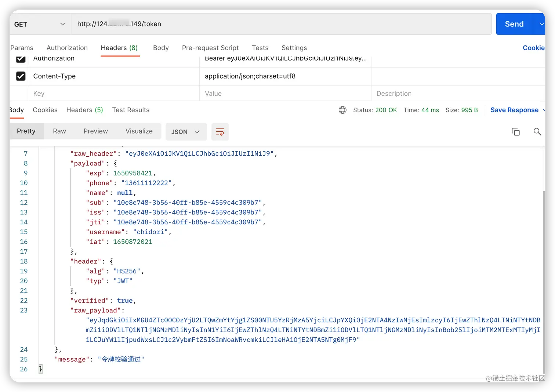The height and width of the screenshot is (392, 555).
Task: Open the Pre-request Script tab
Action: (210, 48)
